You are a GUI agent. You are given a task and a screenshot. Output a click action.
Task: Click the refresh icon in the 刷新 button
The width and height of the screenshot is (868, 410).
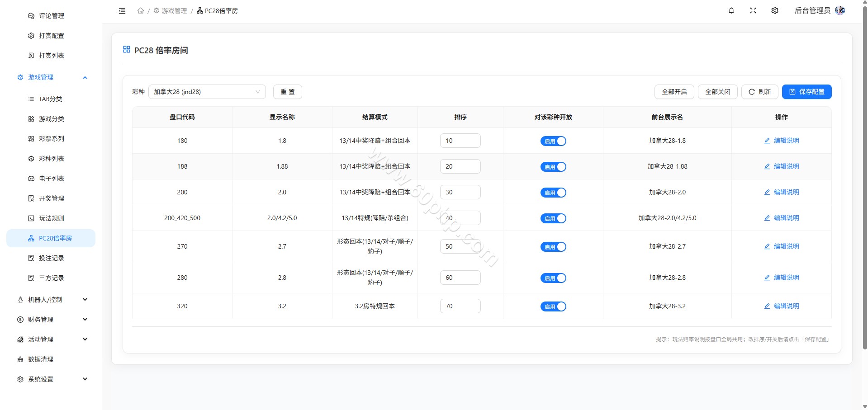pyautogui.click(x=752, y=92)
